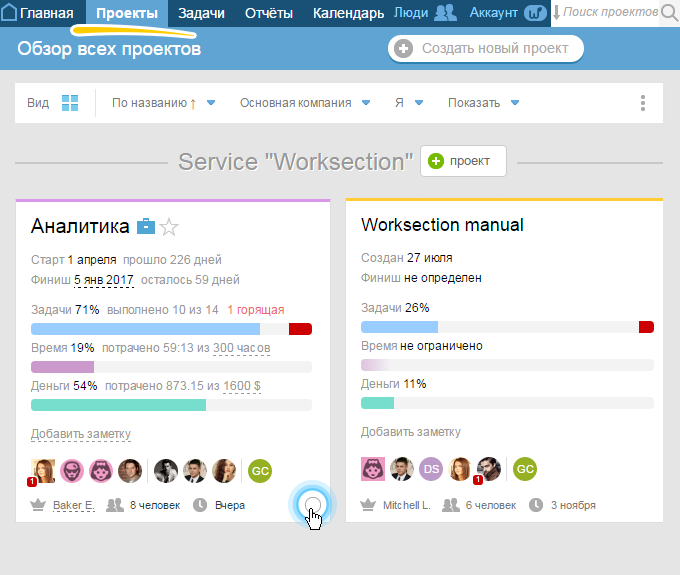Click the Аналитика tasks progress bar
The height and width of the screenshot is (575, 680).
pos(171,329)
